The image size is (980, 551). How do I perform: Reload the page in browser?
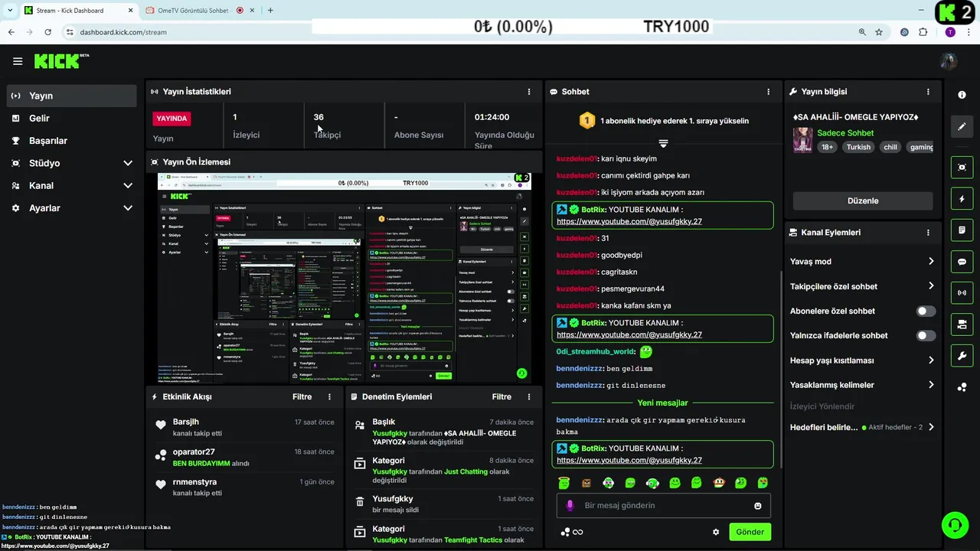click(x=48, y=32)
